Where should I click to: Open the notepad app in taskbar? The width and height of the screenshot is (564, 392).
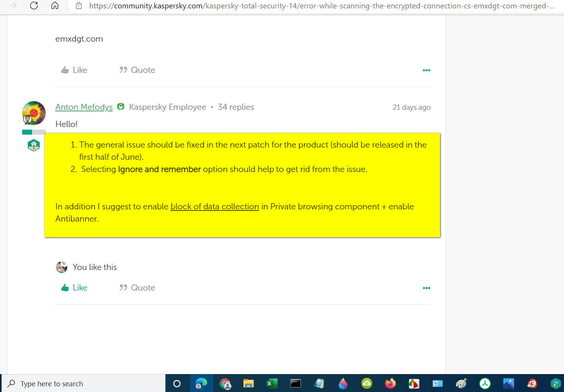(319, 384)
